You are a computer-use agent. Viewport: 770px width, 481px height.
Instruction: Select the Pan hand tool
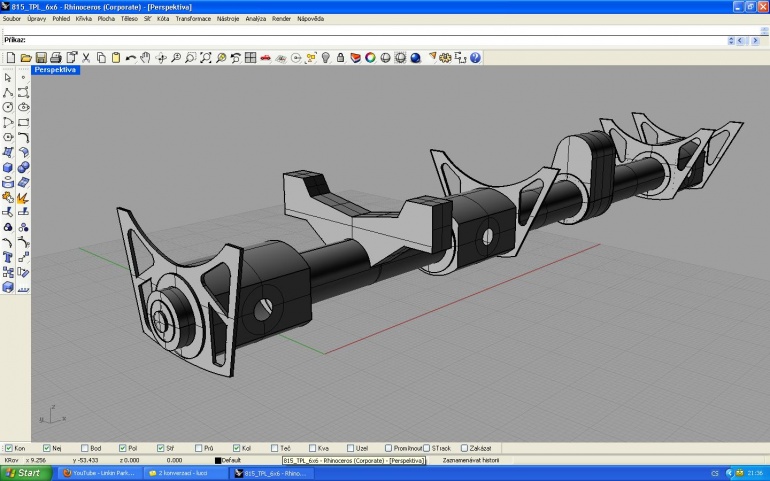point(145,58)
